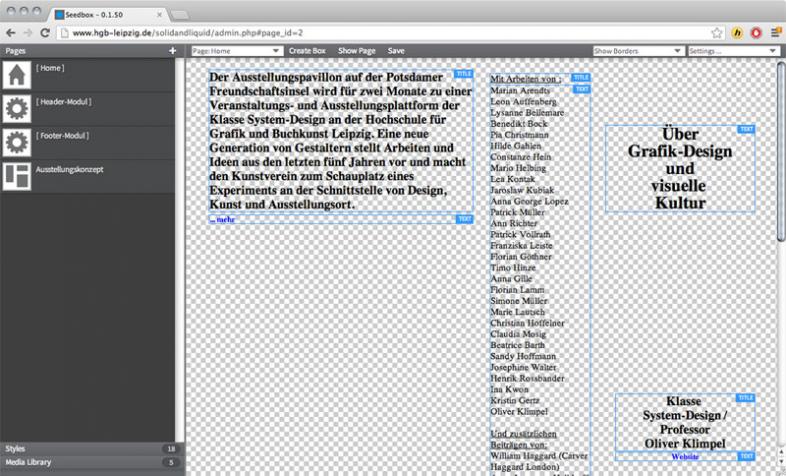Click the red extension icon in toolbar

[x=756, y=33]
